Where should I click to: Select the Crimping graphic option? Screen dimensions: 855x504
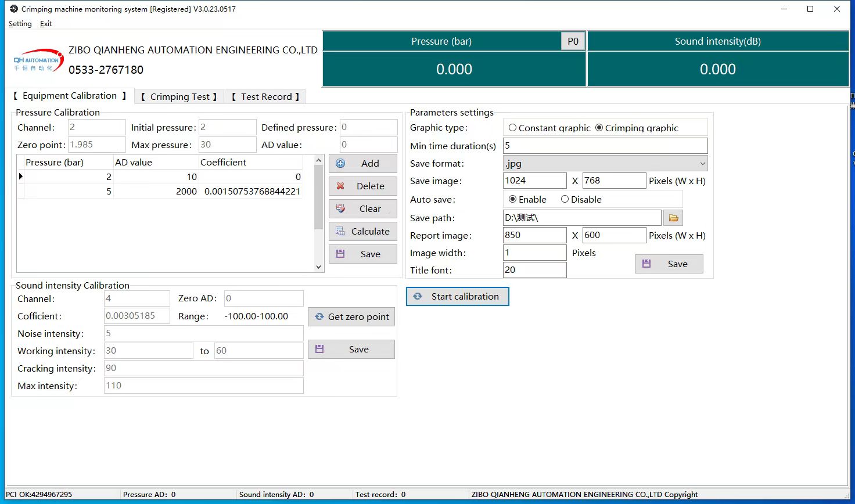pos(599,128)
